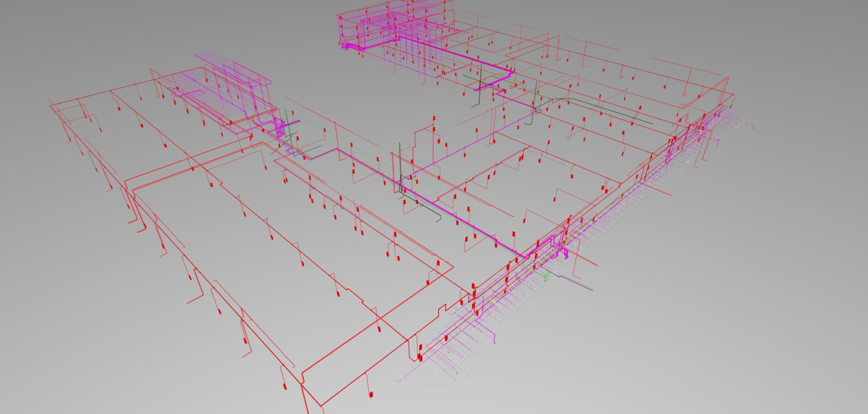Select the bright green pipe fitting in model
Image resolution: width=868 pixels, height=414 pixels.
point(547,277)
